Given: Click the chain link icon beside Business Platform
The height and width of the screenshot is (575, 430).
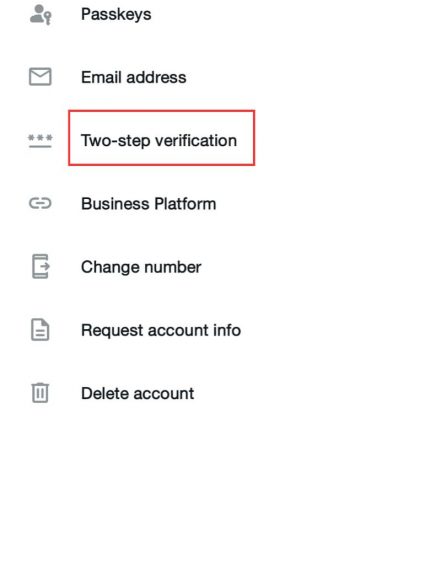Looking at the screenshot, I should [40, 203].
